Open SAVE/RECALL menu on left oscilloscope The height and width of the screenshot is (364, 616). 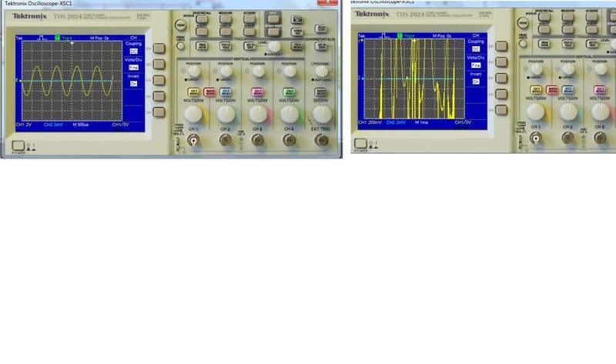click(202, 17)
